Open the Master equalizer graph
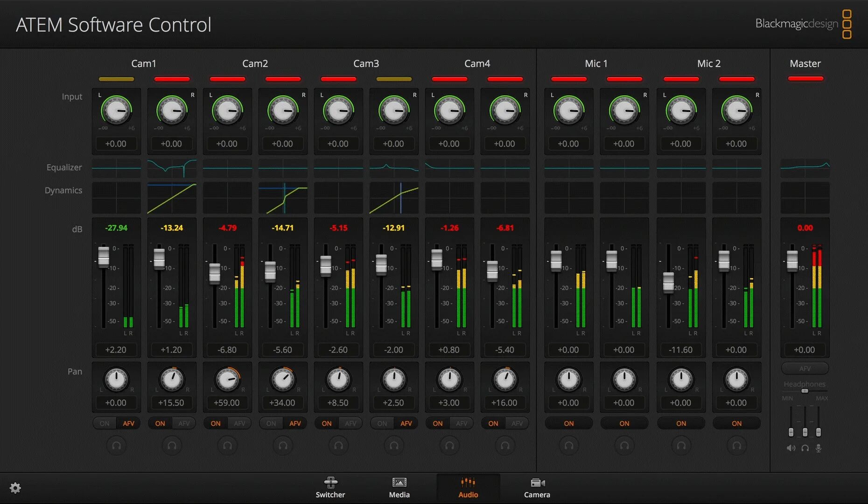This screenshot has height=504, width=868. pos(805,168)
